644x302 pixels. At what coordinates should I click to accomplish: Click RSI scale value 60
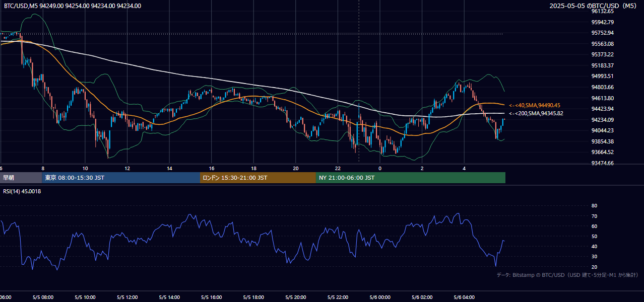(x=594, y=226)
